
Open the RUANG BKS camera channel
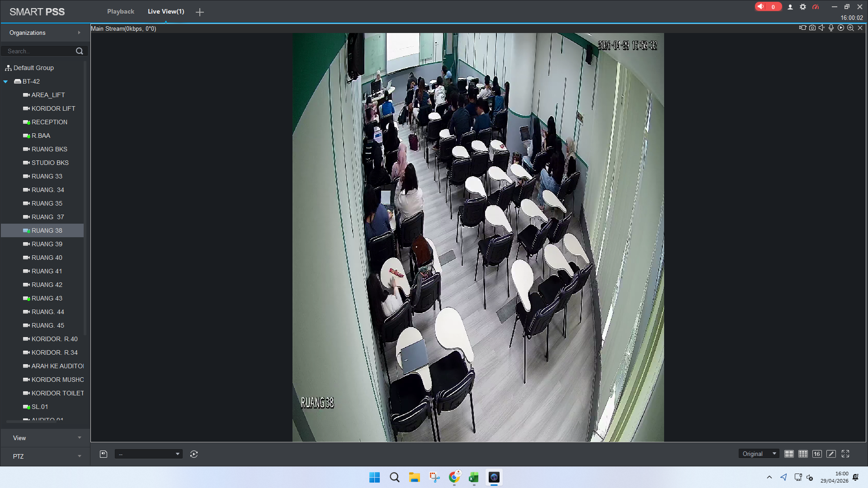[x=49, y=149]
